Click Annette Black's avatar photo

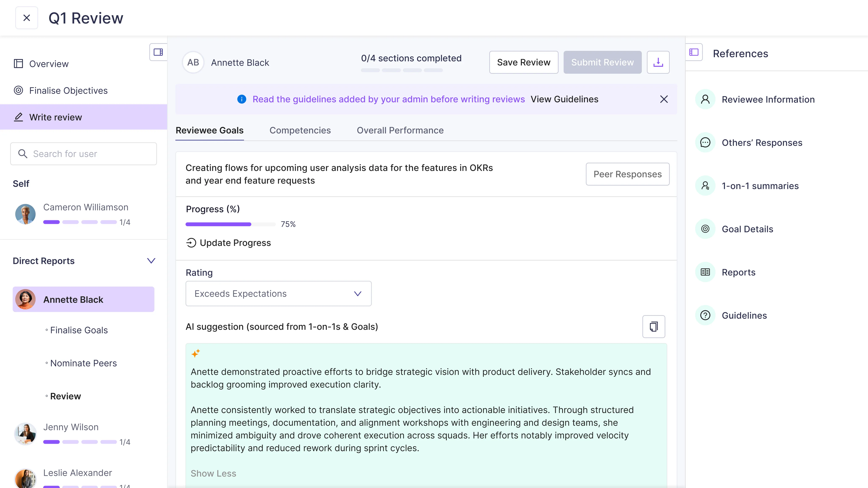click(25, 299)
